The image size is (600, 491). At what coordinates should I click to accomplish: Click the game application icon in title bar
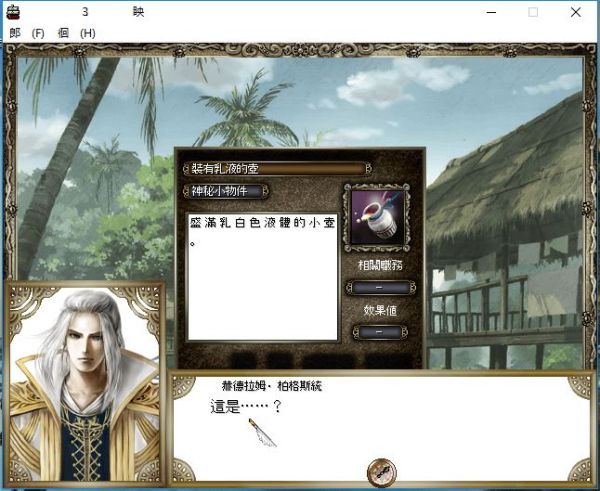click(x=13, y=12)
